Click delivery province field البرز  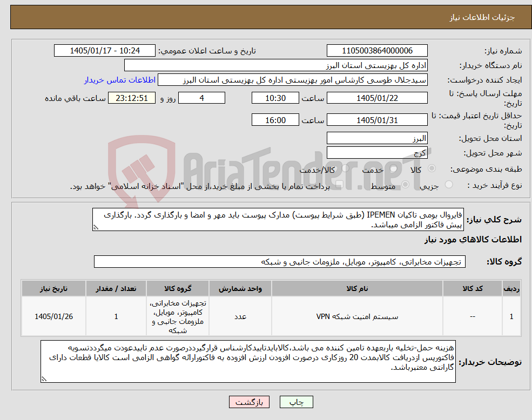pos(377,138)
